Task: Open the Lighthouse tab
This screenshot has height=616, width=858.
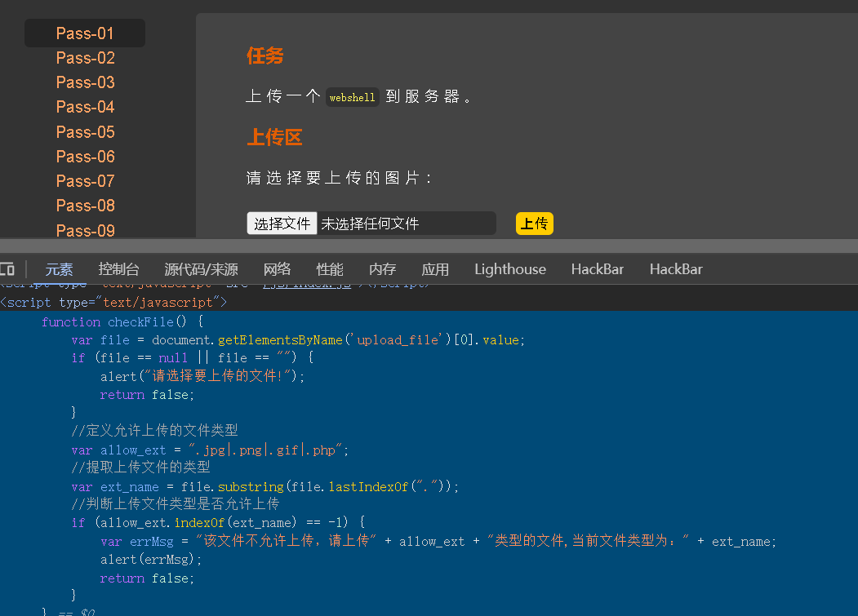Action: pyautogui.click(x=510, y=269)
